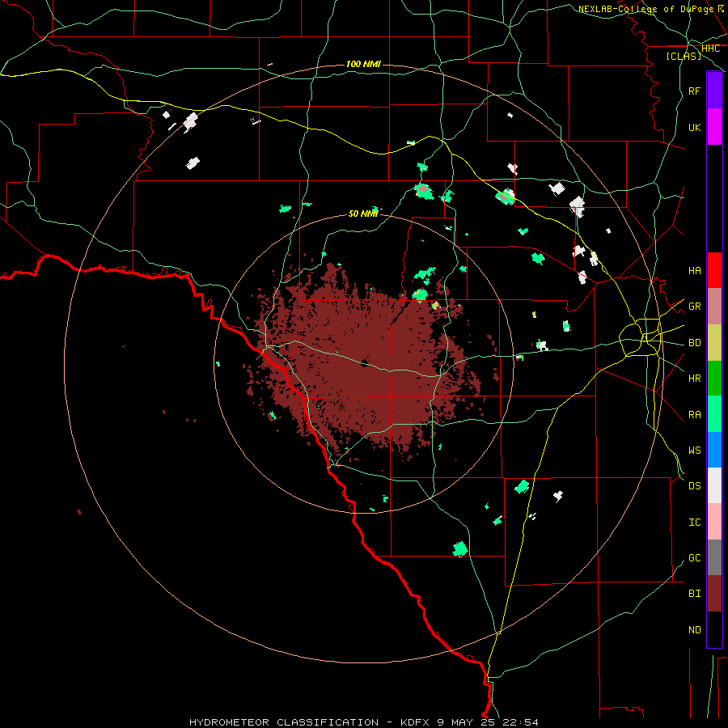Select the BD yellow legend swatch
Viewport: 728px width, 728px height.
[714, 342]
